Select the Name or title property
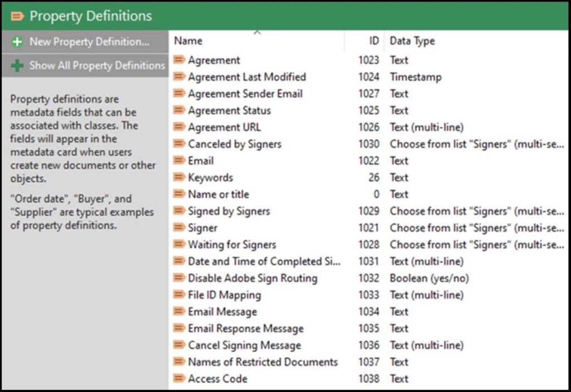 pos(218,194)
